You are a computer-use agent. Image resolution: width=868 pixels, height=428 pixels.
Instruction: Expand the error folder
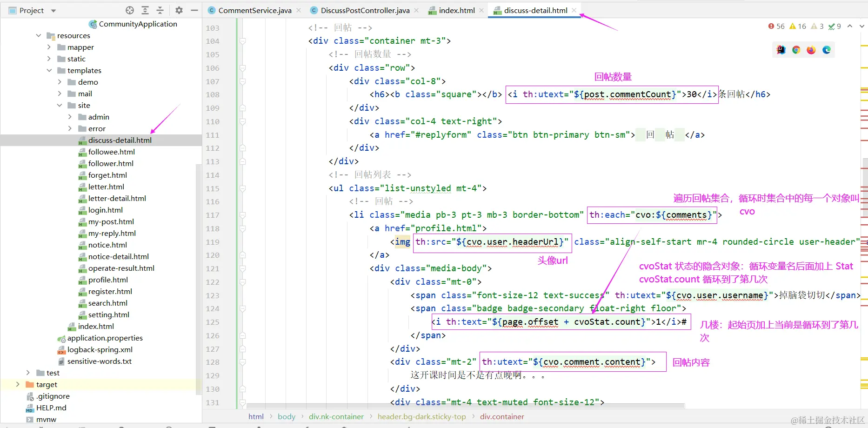70,128
